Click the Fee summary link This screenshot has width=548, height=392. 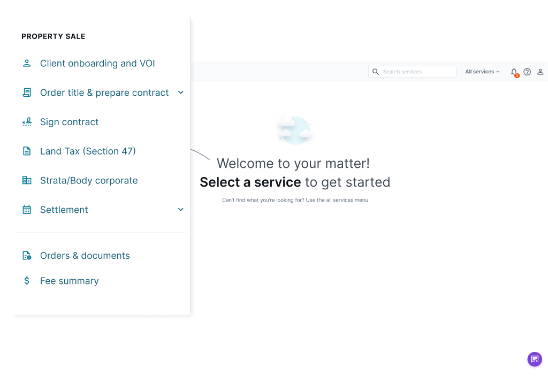tap(69, 280)
